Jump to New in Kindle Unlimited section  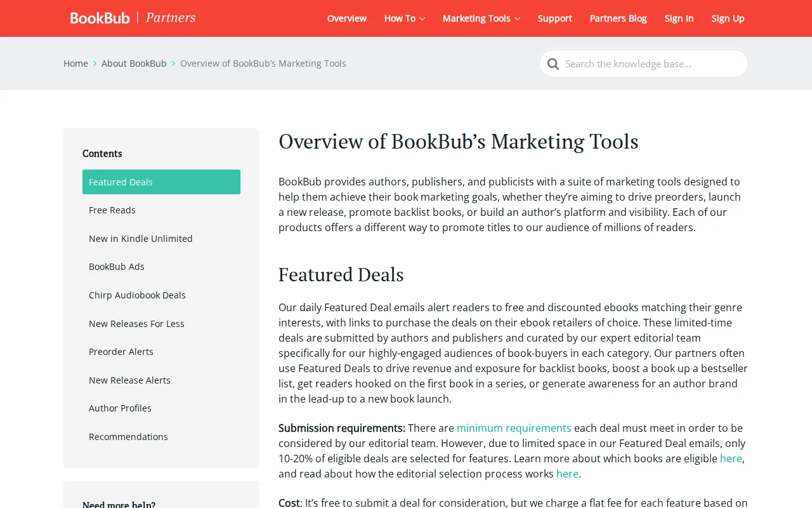pyautogui.click(x=161, y=239)
